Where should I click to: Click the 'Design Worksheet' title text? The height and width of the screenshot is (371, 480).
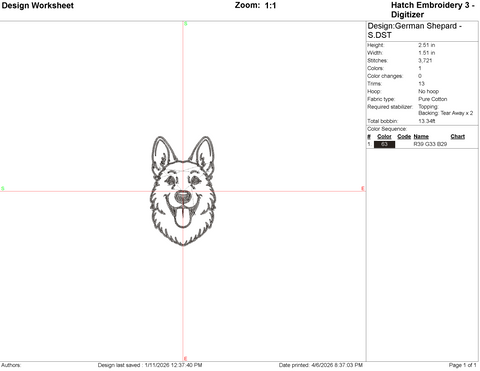[x=38, y=5]
